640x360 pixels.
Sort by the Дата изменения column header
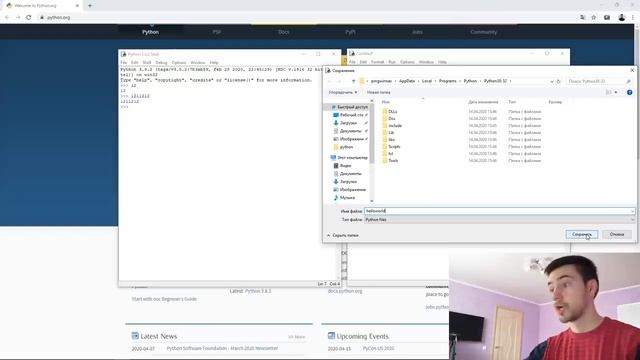pyautogui.click(x=483, y=102)
